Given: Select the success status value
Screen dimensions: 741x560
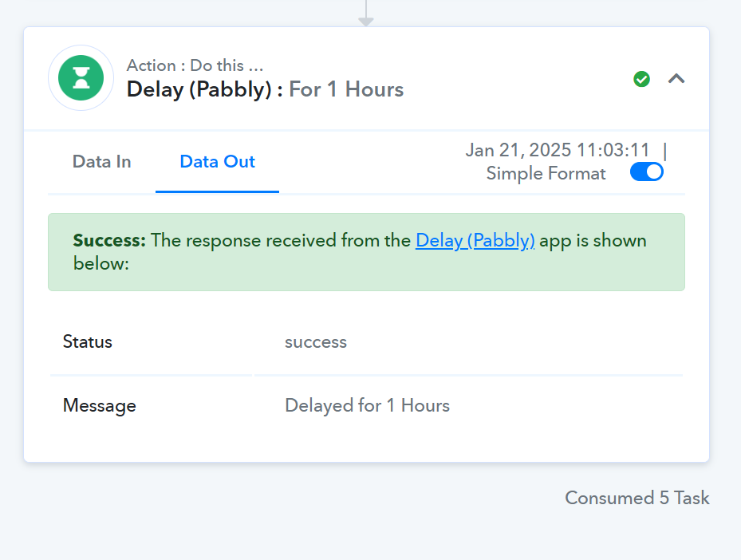Looking at the screenshot, I should coord(316,341).
